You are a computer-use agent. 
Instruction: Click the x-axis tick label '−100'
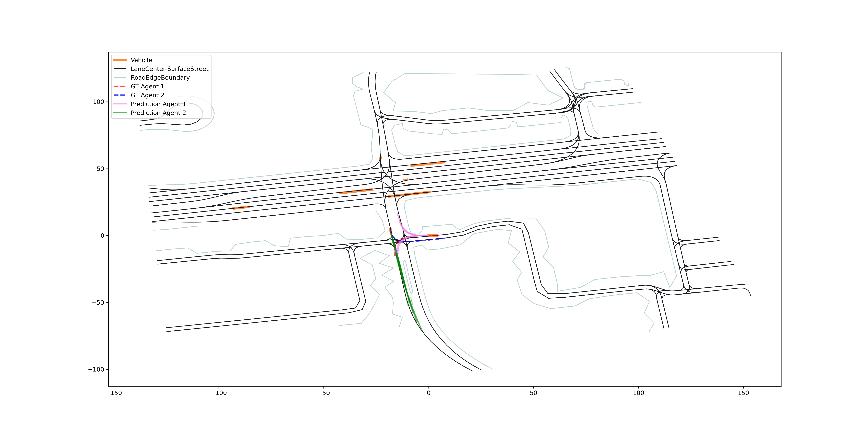tap(219, 393)
